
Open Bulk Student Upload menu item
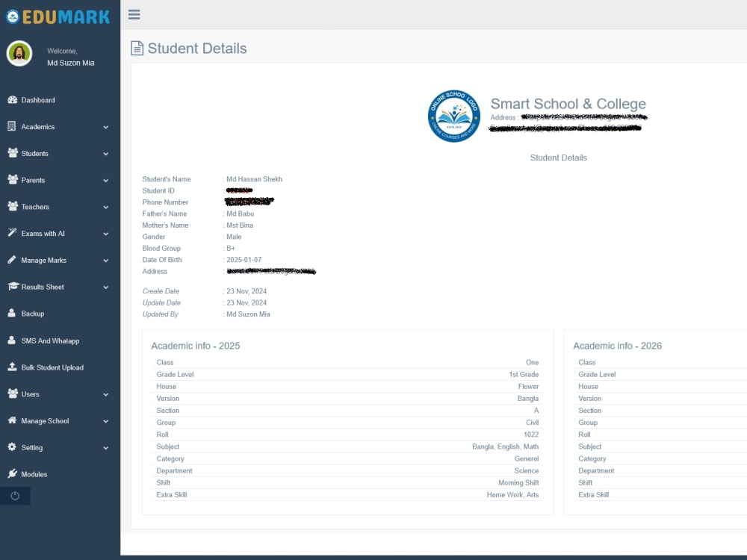(x=60, y=367)
